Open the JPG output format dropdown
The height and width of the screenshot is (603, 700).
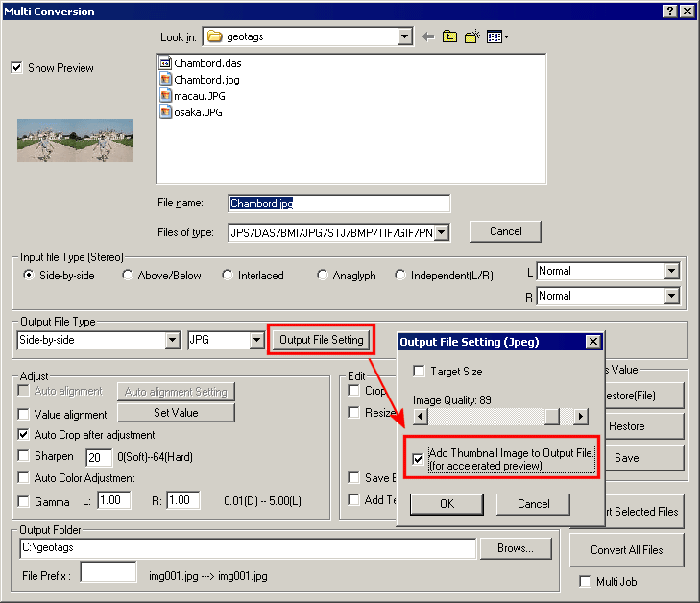point(256,340)
